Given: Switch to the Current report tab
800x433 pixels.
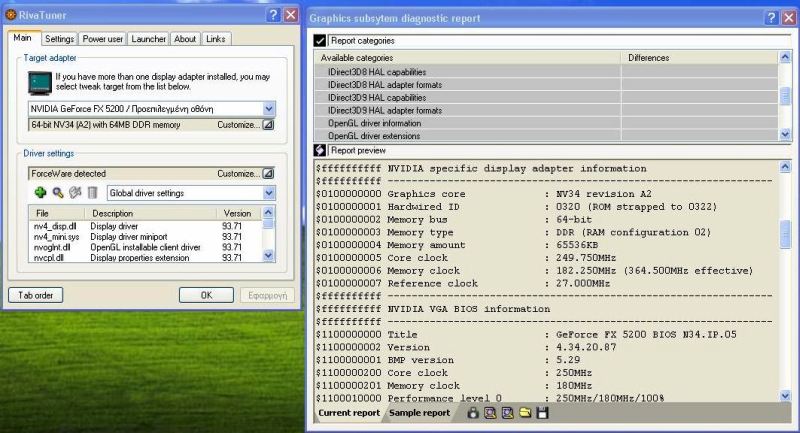Looking at the screenshot, I should tap(349, 413).
